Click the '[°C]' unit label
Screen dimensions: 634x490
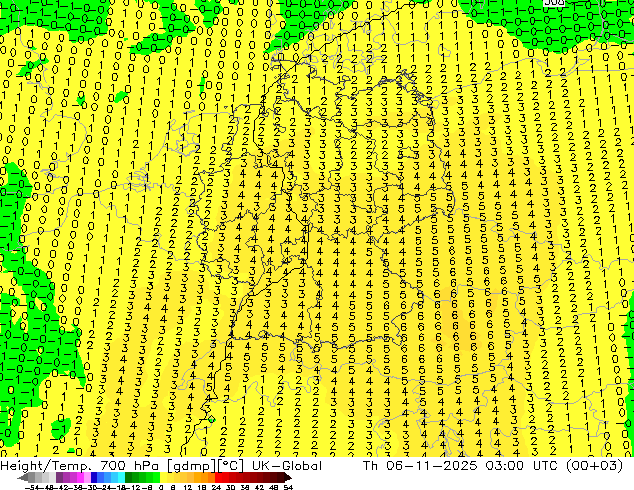coord(230,466)
